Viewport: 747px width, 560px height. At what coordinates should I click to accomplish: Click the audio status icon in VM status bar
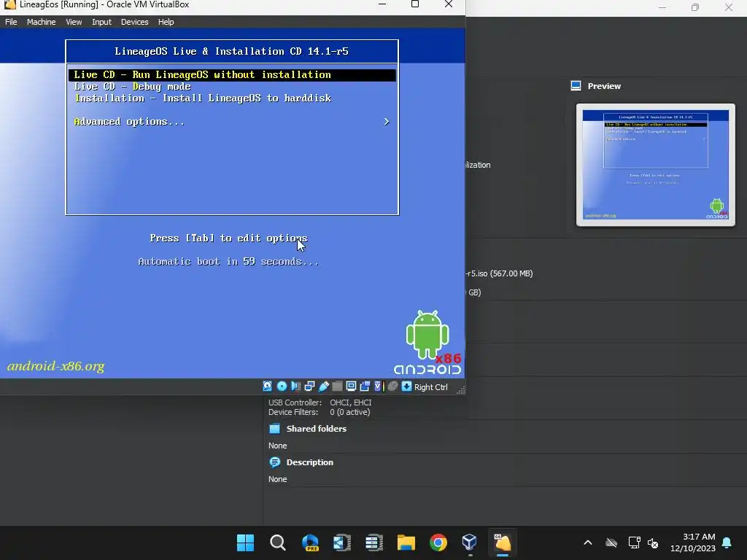click(x=296, y=386)
